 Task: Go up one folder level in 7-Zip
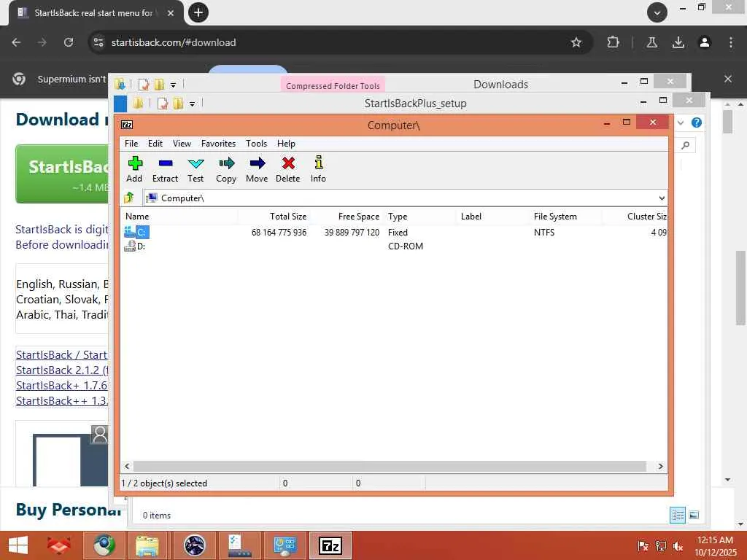(129, 198)
